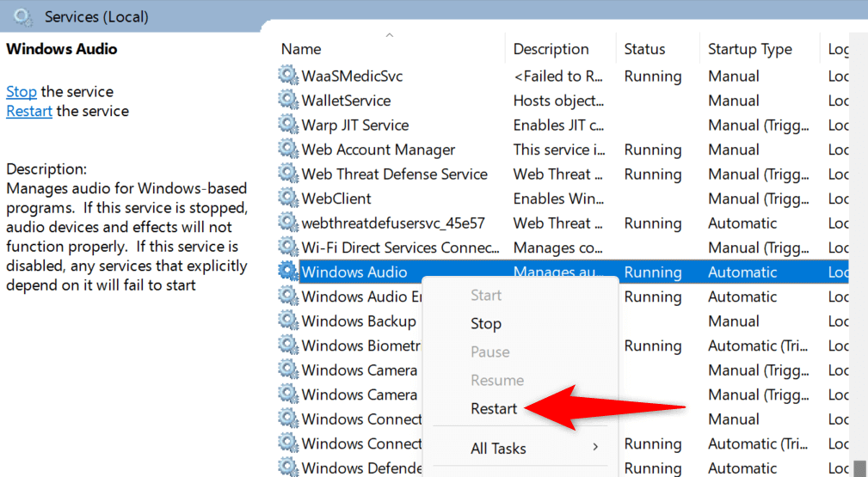Click the gear icon beside WaaSMedicSvc
The width and height of the screenshot is (868, 477).
pos(287,76)
